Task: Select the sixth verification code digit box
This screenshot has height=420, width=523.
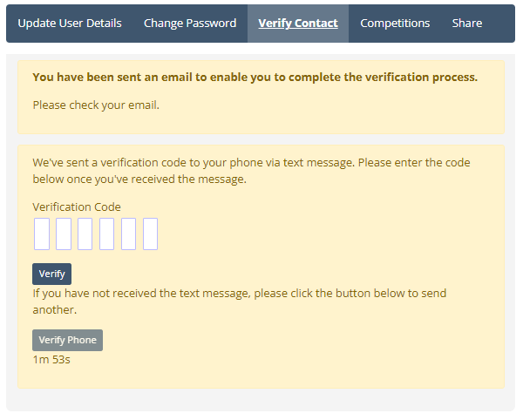Action: (151, 234)
